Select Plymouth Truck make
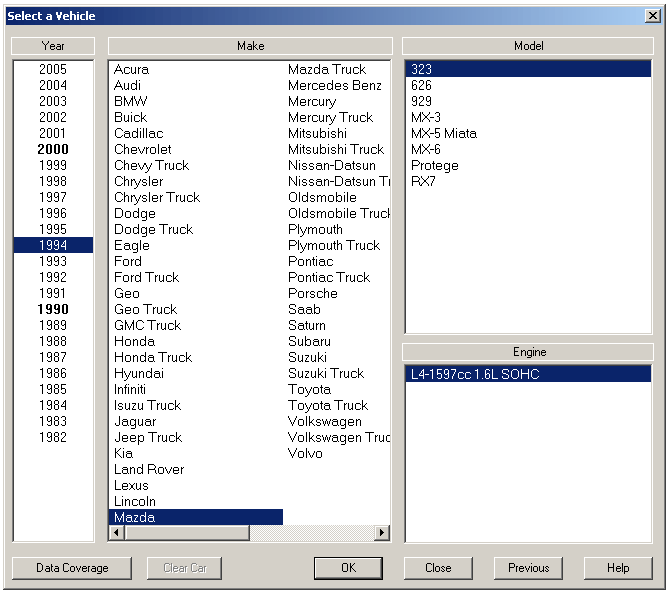The width and height of the screenshot is (670, 592). coord(334,245)
